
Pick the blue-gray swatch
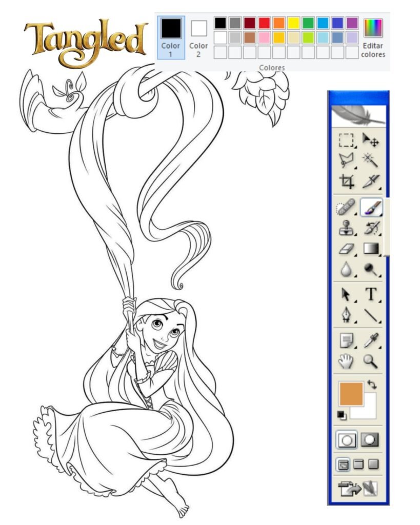[337, 37]
